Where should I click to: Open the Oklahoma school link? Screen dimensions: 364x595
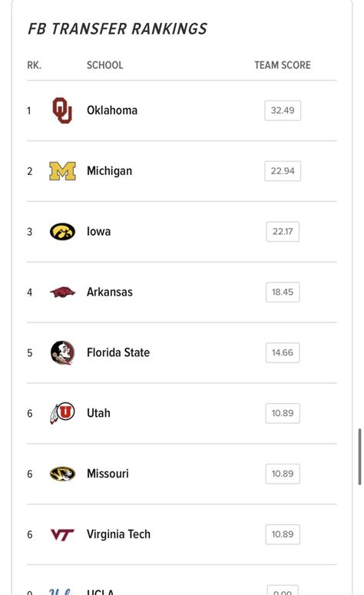click(112, 111)
